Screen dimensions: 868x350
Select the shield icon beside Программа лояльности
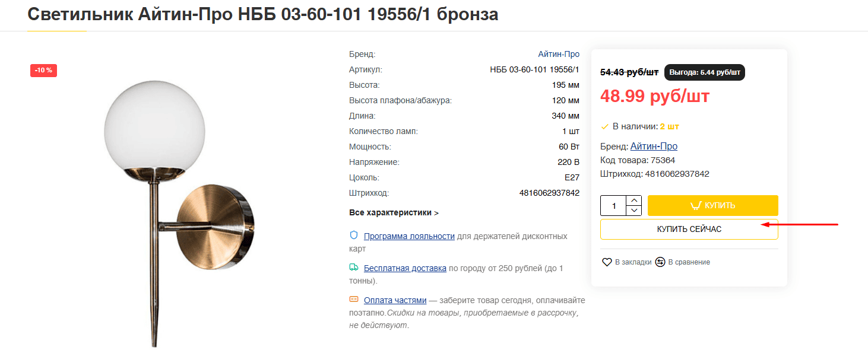(x=353, y=234)
